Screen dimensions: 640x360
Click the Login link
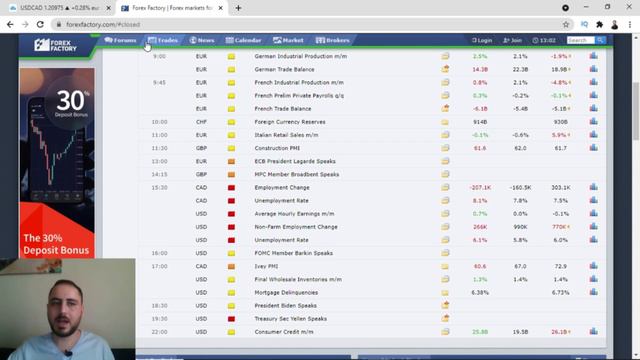[482, 40]
